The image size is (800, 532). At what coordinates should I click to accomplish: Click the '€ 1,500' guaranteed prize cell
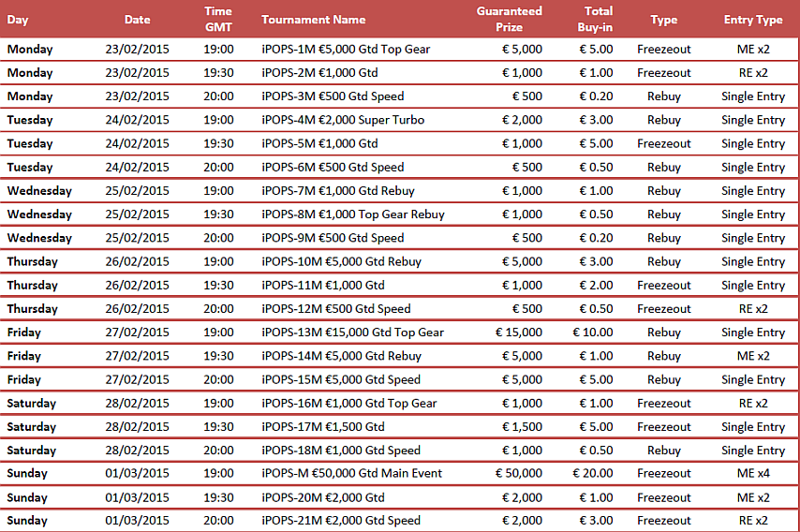(x=522, y=427)
